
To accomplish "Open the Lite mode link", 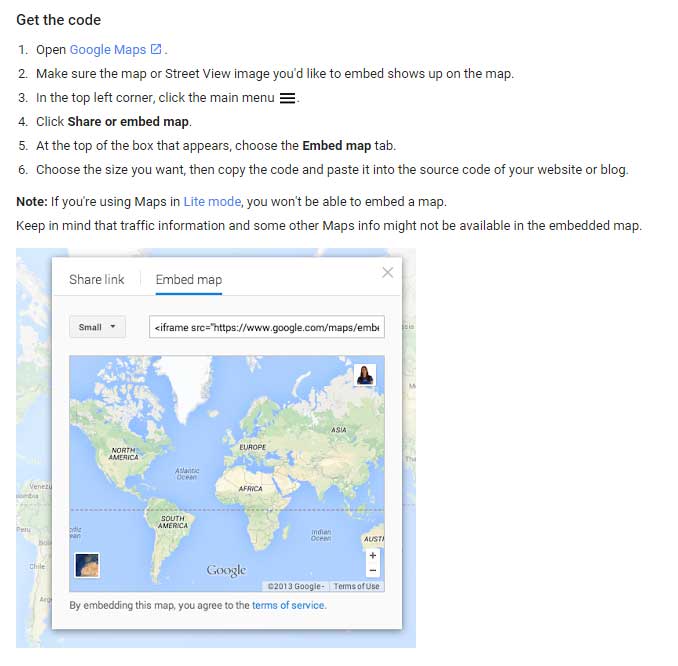I will coord(212,202).
